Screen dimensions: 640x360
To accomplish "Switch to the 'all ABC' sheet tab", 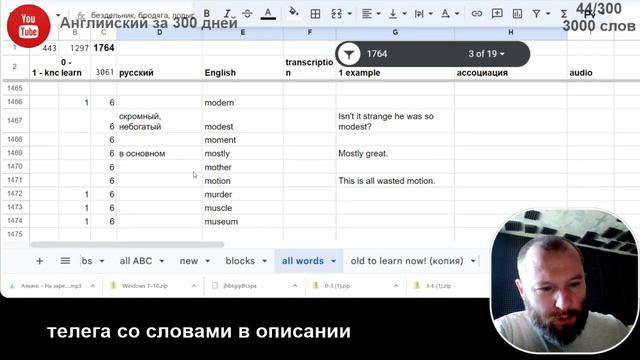I will pyautogui.click(x=136, y=261).
